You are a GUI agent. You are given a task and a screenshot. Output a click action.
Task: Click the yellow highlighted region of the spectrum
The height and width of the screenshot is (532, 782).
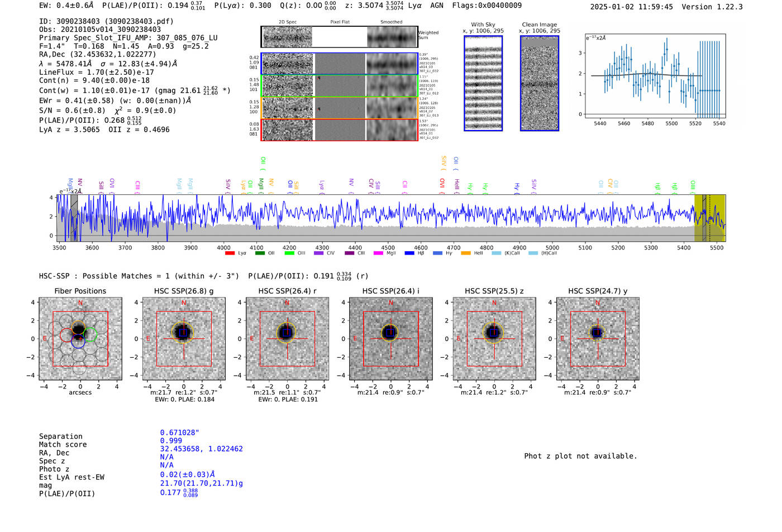(x=709, y=218)
